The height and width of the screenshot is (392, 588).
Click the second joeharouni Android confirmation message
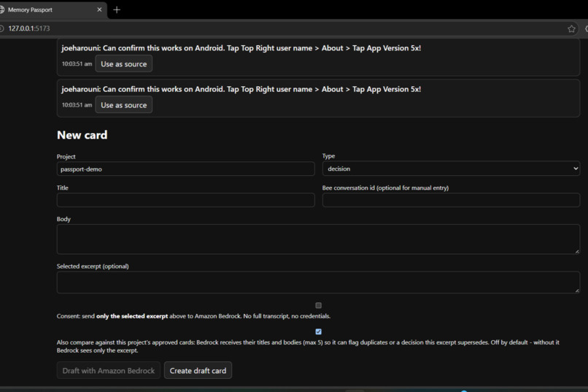coord(241,89)
